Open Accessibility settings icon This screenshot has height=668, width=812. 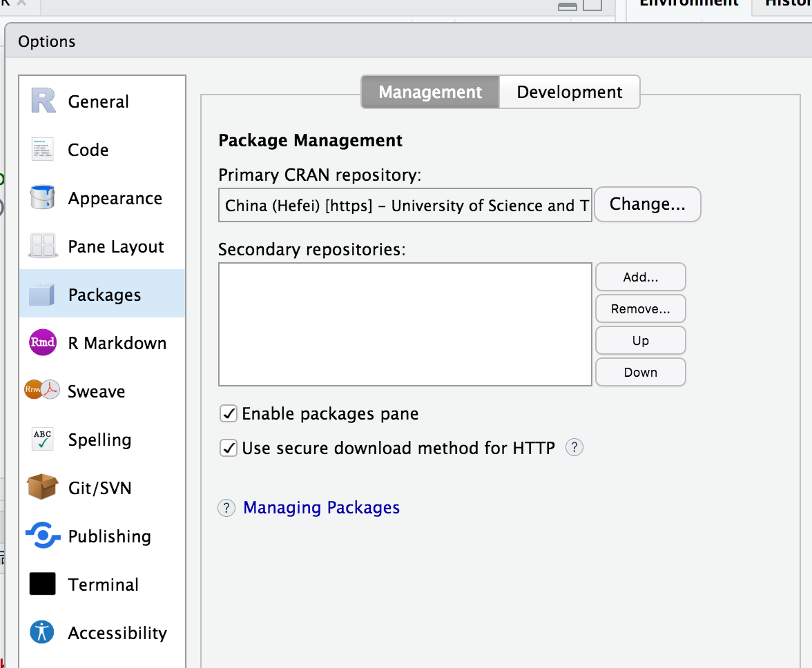43,632
